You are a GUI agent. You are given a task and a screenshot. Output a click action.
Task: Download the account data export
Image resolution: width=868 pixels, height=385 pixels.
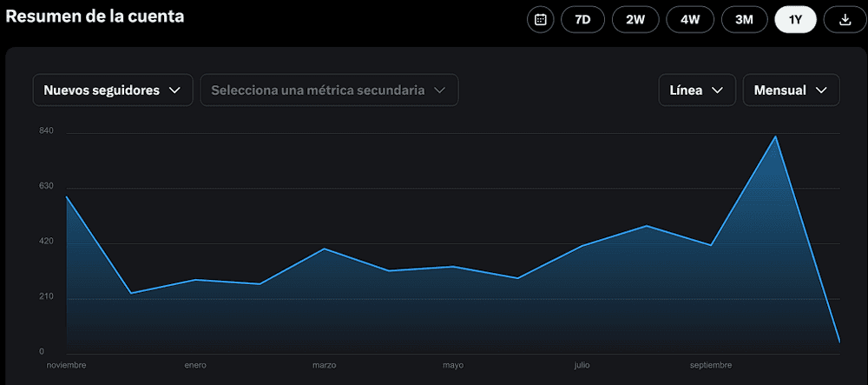[845, 20]
